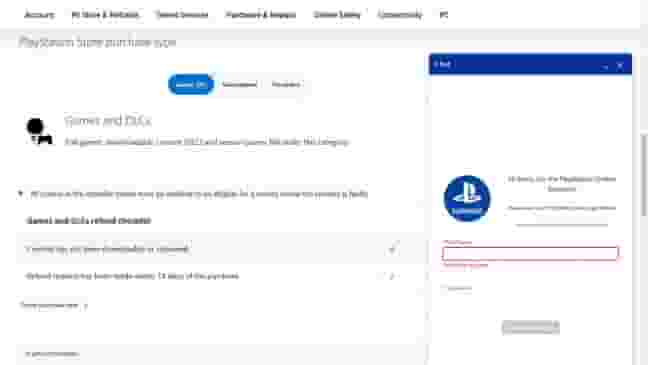Select the blue highlighted Games purchase tab
This screenshot has height=365, width=648.
click(x=191, y=84)
